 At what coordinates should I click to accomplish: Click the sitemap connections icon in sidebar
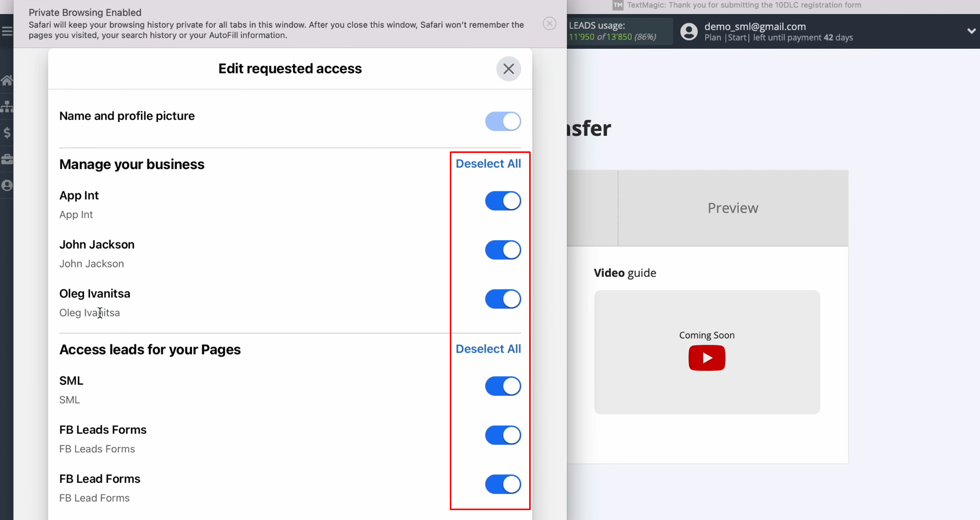7,106
